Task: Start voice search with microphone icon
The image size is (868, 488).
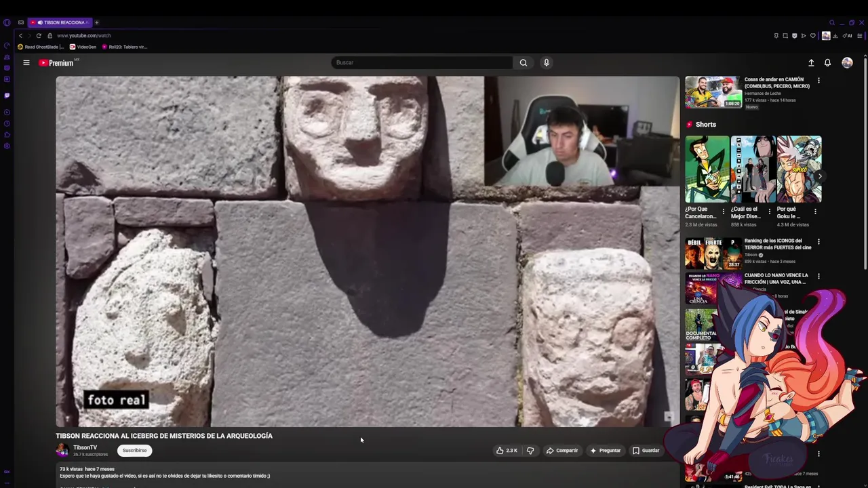Action: [546, 62]
